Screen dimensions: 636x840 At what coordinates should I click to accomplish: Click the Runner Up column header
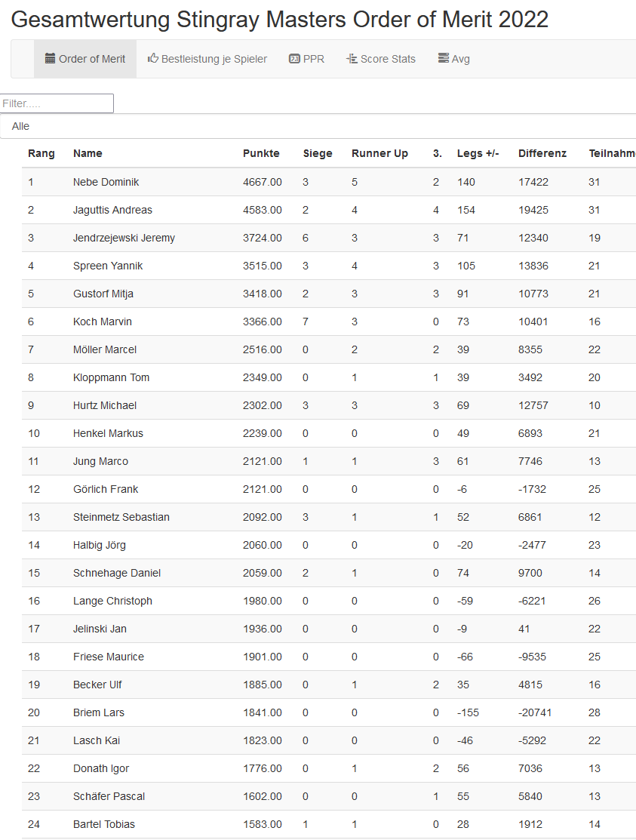(379, 153)
